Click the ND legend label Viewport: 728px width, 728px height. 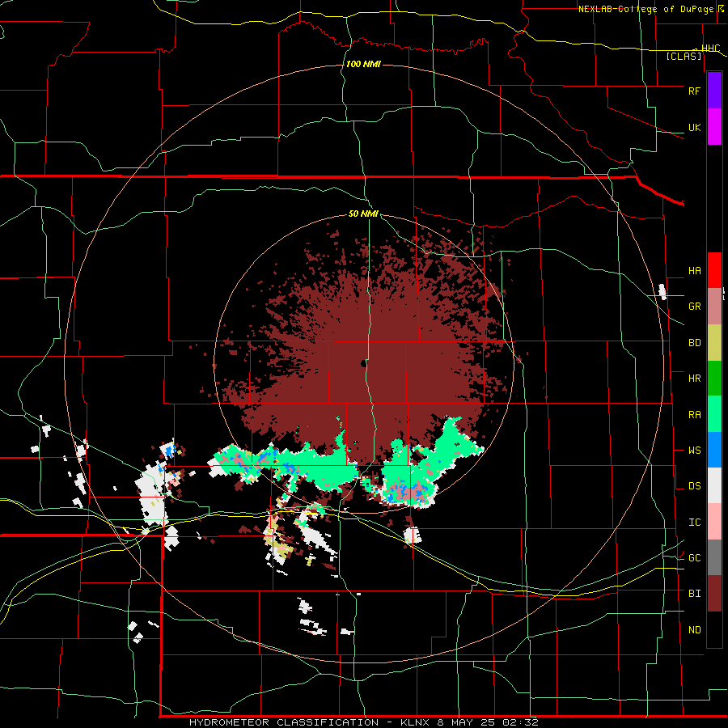click(x=694, y=630)
